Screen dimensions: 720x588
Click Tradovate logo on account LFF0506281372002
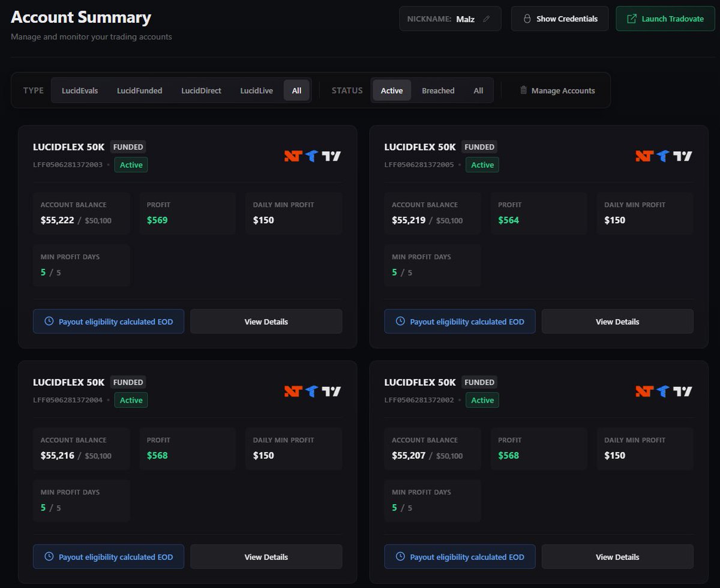663,391
